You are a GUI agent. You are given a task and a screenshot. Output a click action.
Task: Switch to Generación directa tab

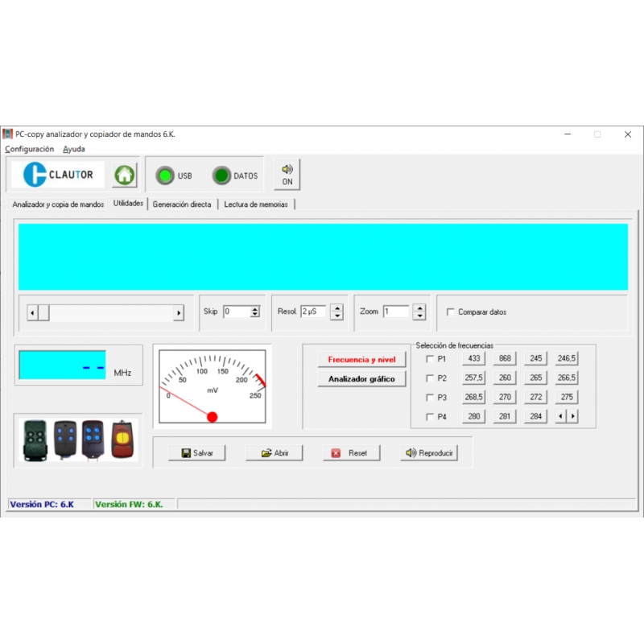click(182, 204)
